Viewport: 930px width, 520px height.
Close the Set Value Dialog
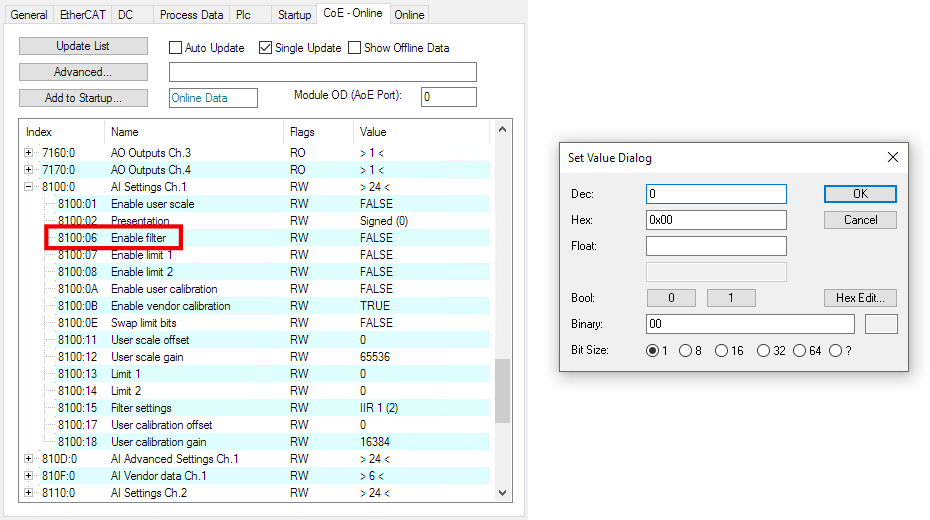pos(892,157)
